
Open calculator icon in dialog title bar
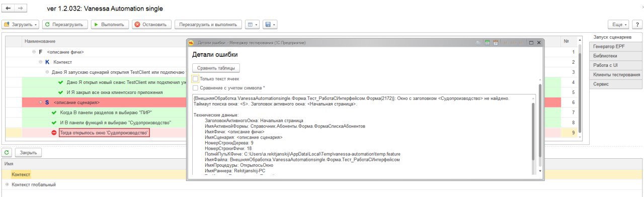487,43
